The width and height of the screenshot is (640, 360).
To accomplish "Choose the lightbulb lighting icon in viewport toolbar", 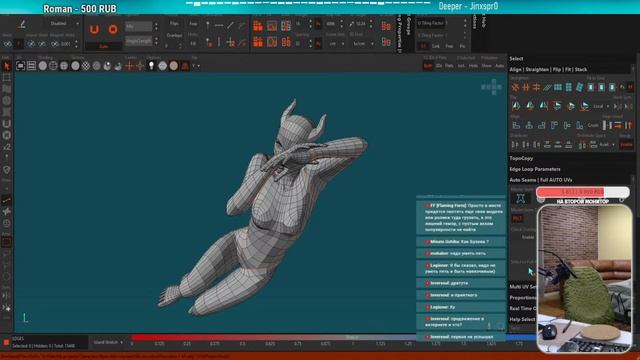I will (151, 66).
